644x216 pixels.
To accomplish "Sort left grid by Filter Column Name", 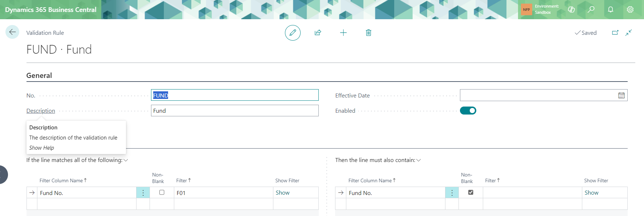I will point(63,180).
